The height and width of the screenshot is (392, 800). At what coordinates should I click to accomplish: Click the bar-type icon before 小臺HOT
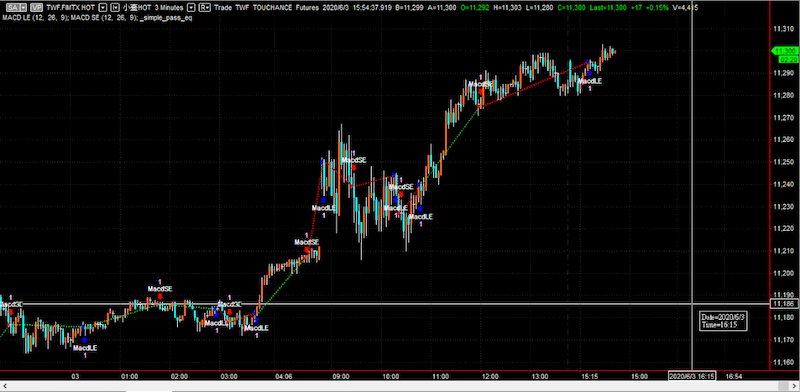115,8
